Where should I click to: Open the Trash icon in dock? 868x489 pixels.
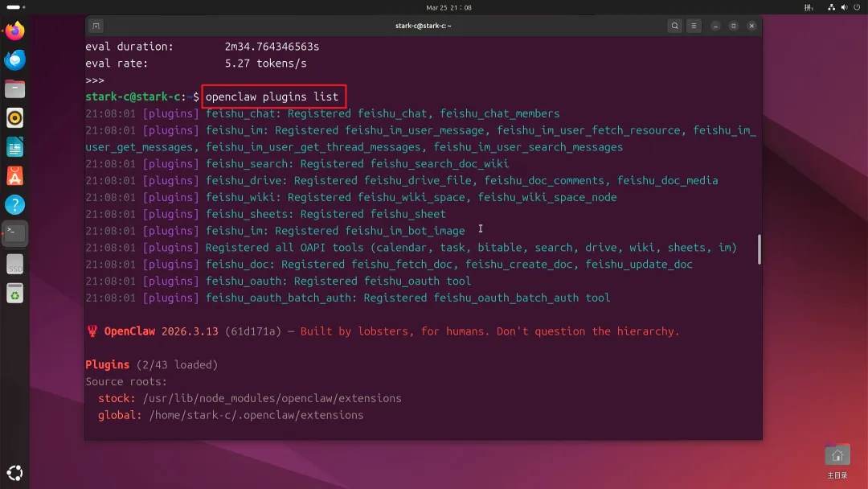15,294
